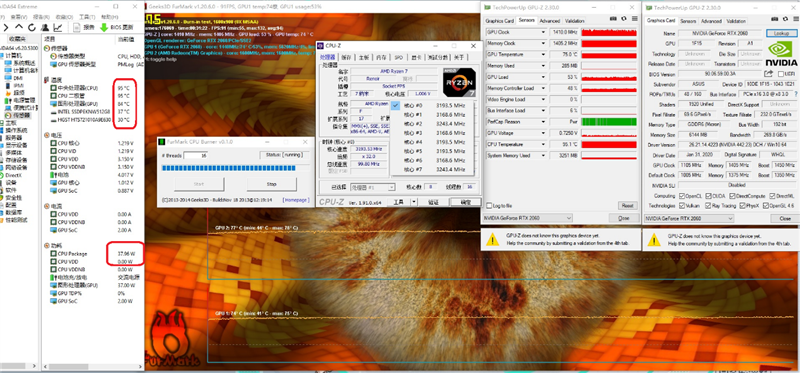This screenshot has width=800, height=373.
Task: Click the refresh icon in Graphics Card GPU-Z
Action: pyautogui.click(x=785, y=18)
